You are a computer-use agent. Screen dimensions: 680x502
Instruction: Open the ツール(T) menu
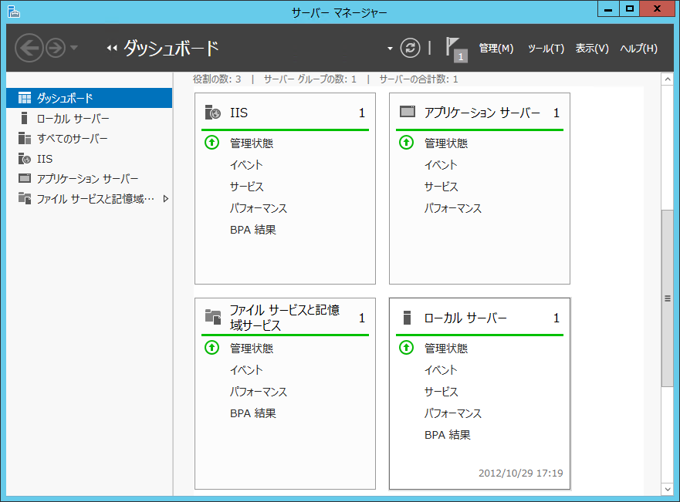pos(546,48)
